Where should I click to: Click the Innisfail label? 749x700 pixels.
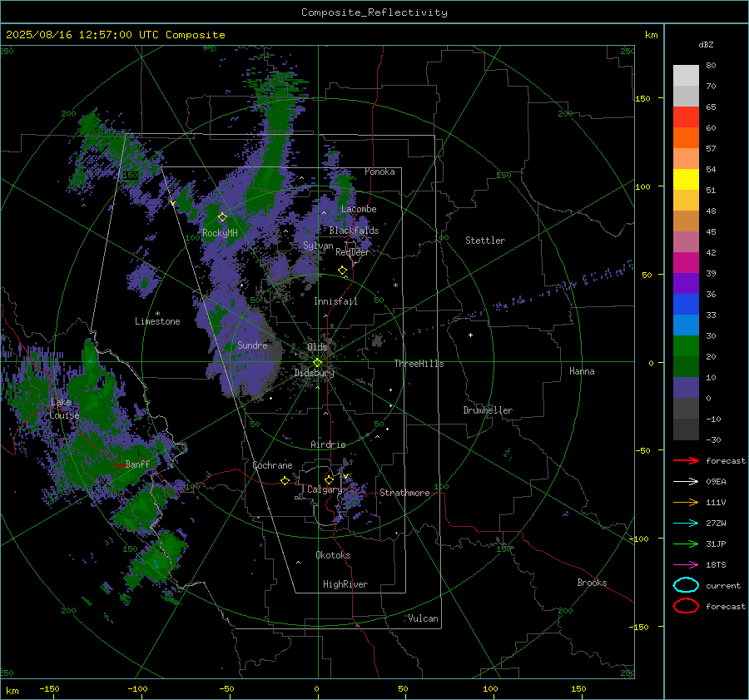tap(335, 301)
